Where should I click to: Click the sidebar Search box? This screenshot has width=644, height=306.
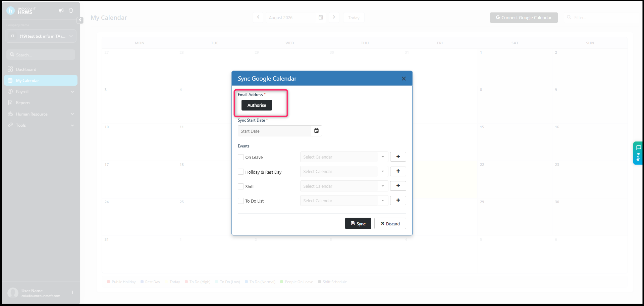[x=41, y=55]
